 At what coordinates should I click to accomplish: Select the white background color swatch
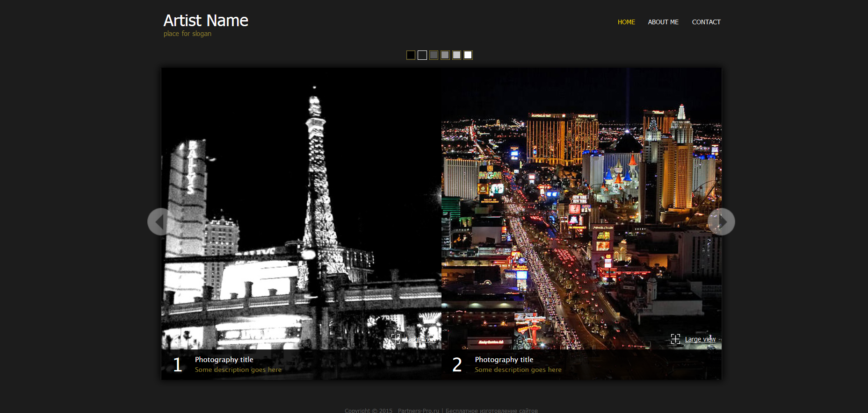tap(468, 55)
